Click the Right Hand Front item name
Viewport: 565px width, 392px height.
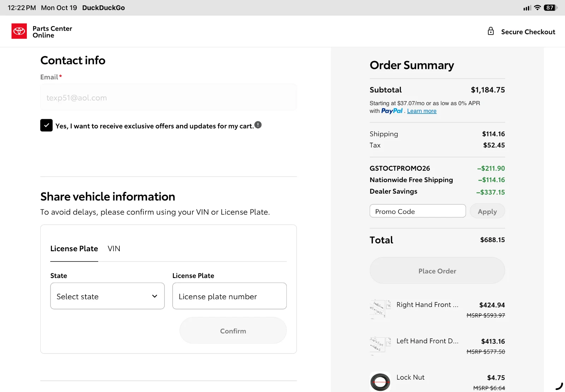pyautogui.click(x=427, y=304)
